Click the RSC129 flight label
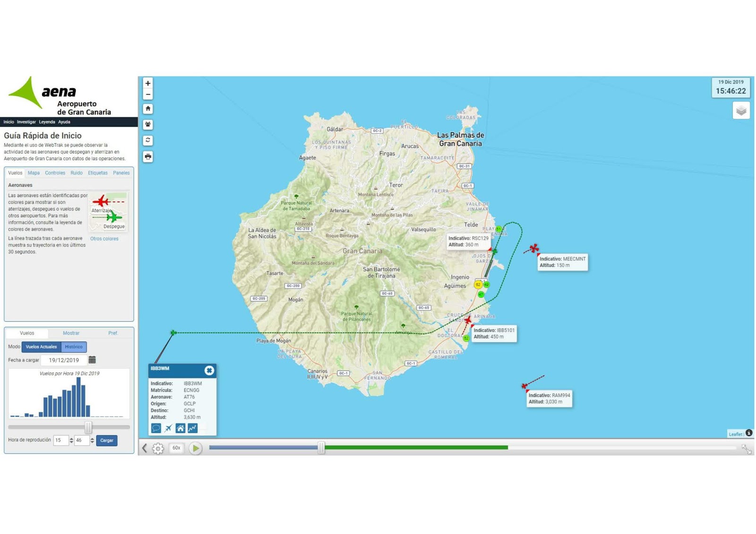 [468, 241]
